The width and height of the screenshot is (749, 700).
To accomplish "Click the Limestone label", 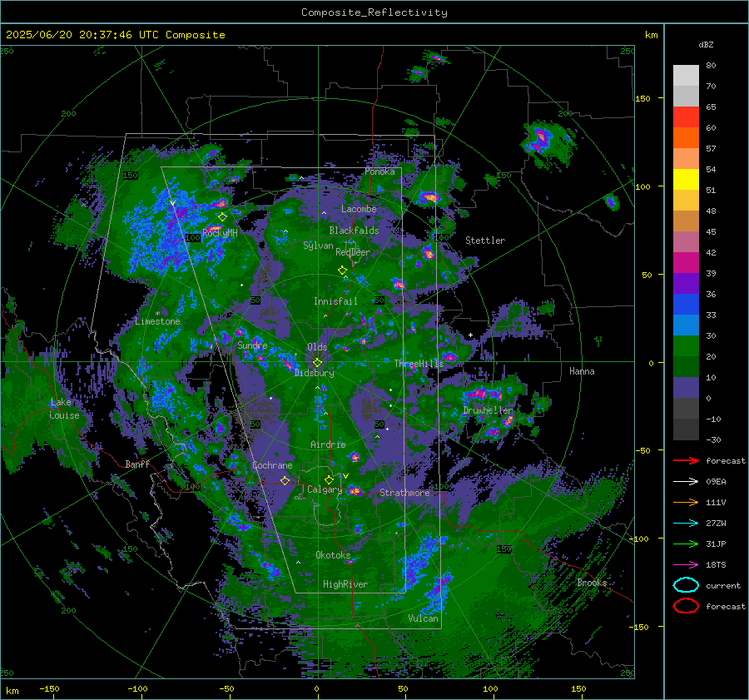I will click(x=157, y=321).
